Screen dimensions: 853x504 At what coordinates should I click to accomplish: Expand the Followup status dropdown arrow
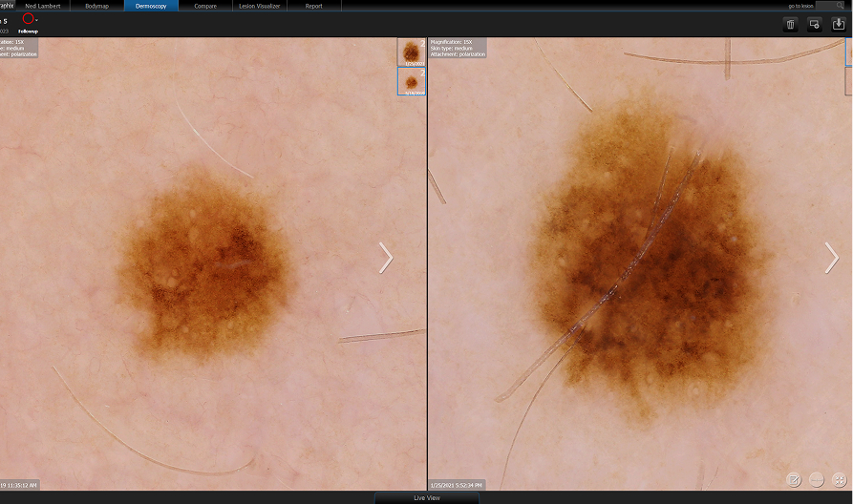(x=37, y=20)
